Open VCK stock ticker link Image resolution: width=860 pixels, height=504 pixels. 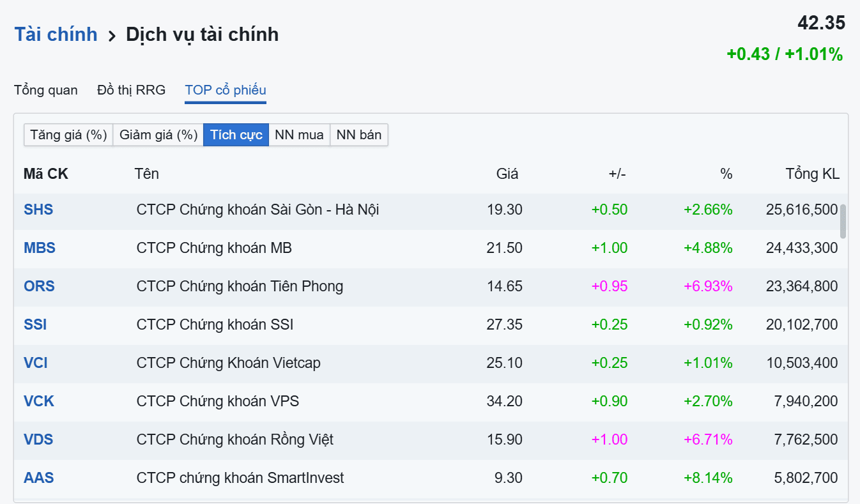[39, 401]
